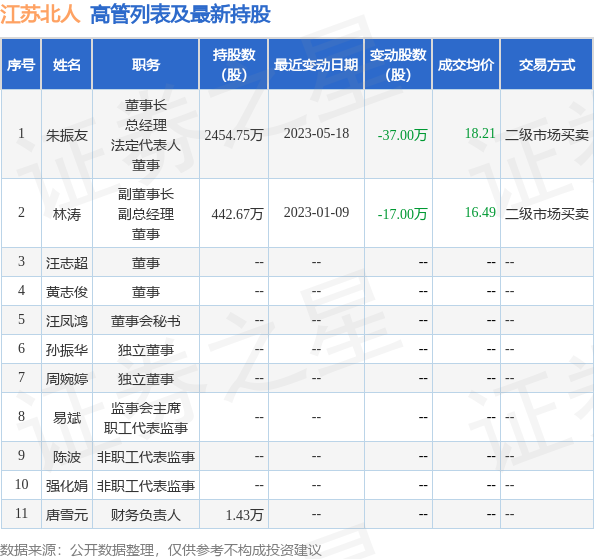Click the name 唐雪元 in row 11
Image resolution: width=594 pixels, height=559 pixels.
[67, 515]
